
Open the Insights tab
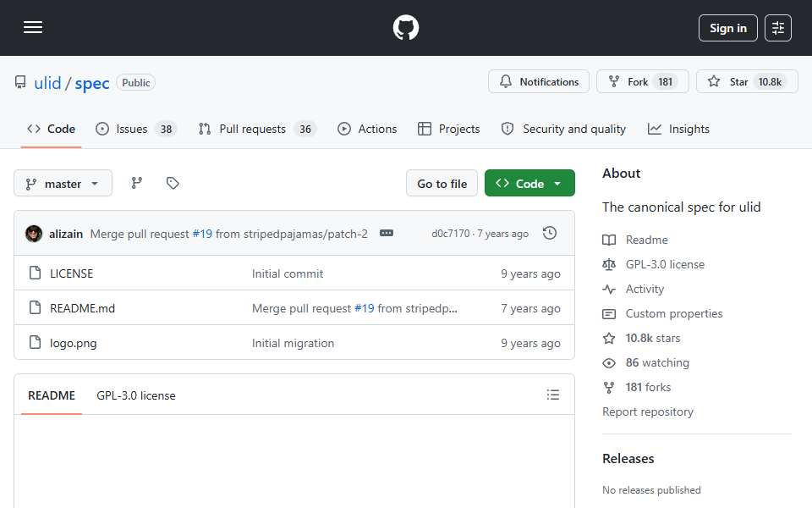pos(678,129)
